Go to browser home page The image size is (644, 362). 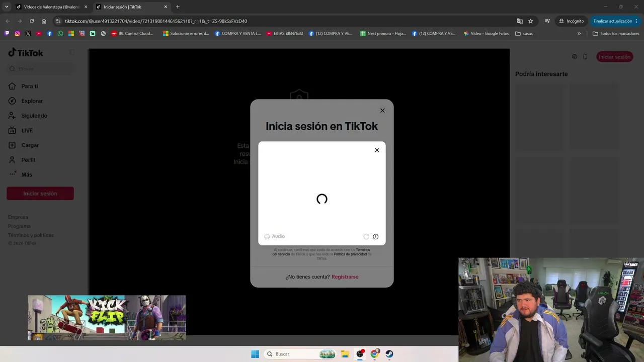pyautogui.click(x=44, y=21)
